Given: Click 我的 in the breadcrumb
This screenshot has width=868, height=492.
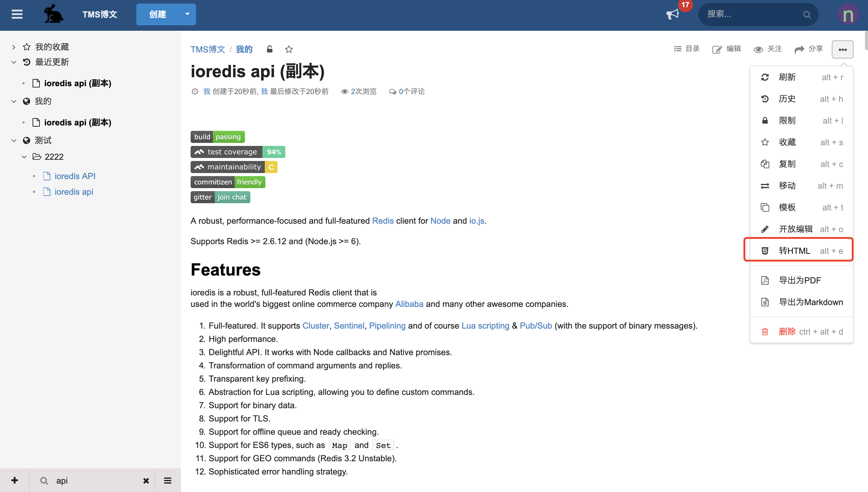Looking at the screenshot, I should point(244,49).
